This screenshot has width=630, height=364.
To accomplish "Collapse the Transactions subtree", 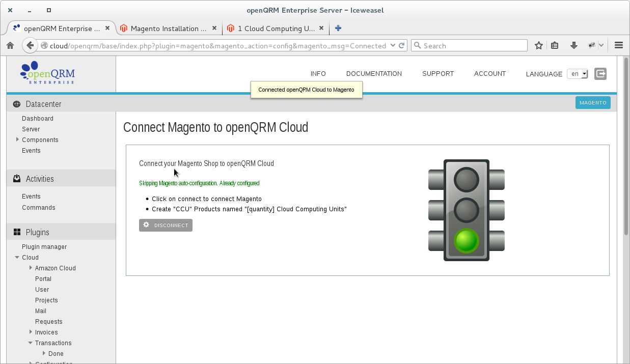I will point(31,343).
